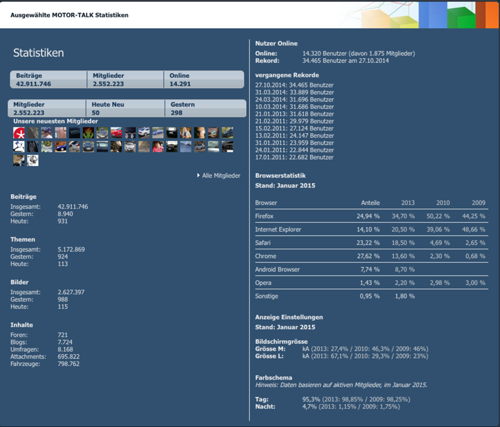Image resolution: width=500 pixels, height=427 pixels.
Task: Click the Bilder Heute value 115
Action: [62, 307]
